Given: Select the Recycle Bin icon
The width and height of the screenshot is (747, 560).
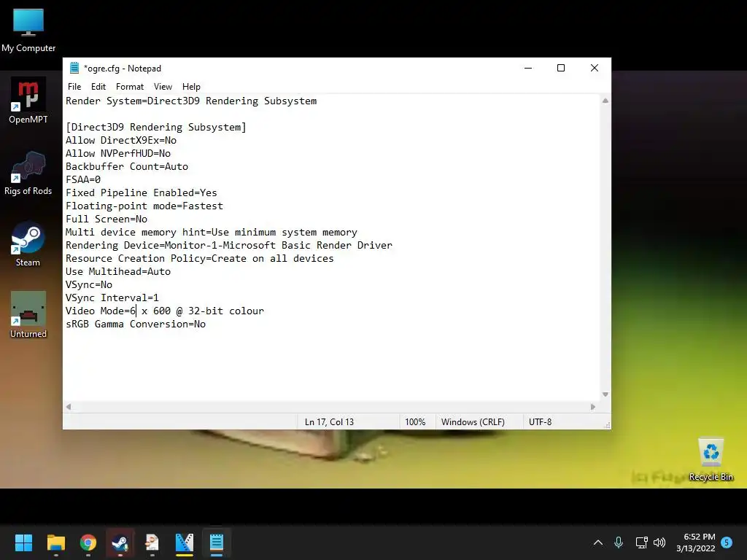Looking at the screenshot, I should tap(711, 459).
